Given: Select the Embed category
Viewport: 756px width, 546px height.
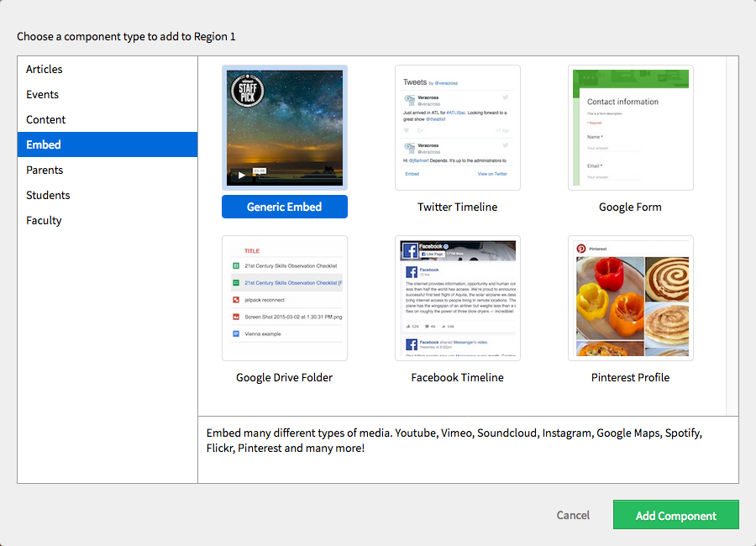Looking at the screenshot, I should coord(44,144).
